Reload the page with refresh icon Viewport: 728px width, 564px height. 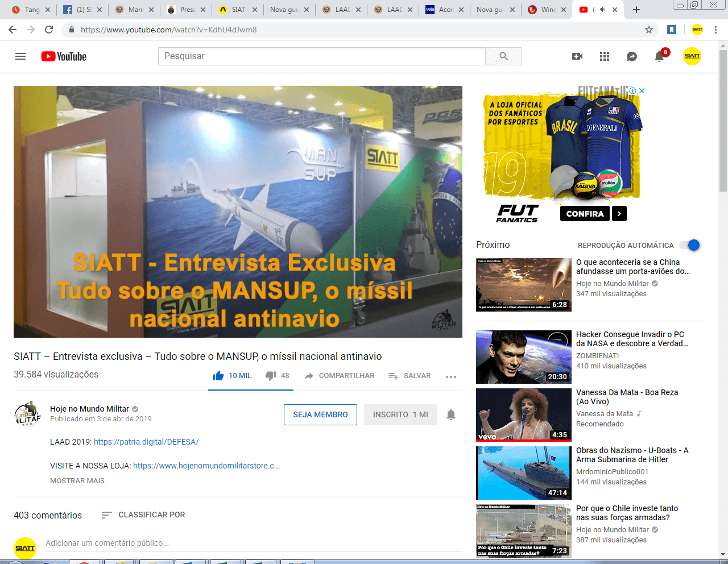[49, 30]
